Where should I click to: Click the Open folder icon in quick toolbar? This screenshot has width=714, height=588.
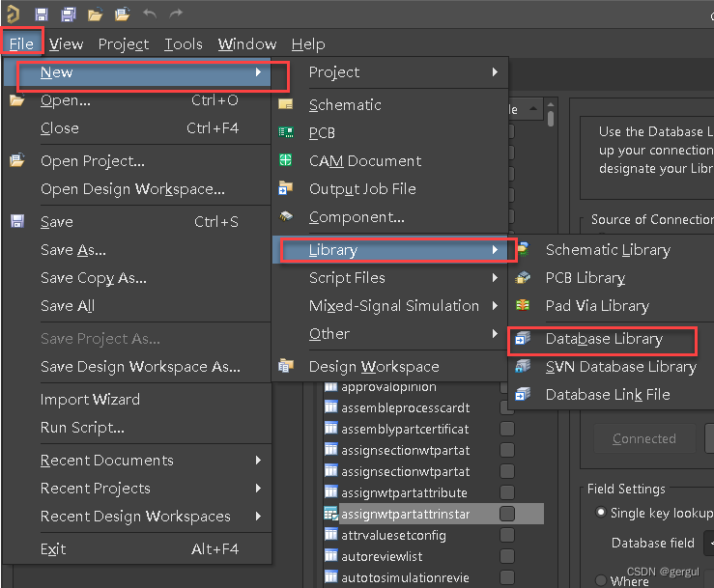[x=96, y=15]
